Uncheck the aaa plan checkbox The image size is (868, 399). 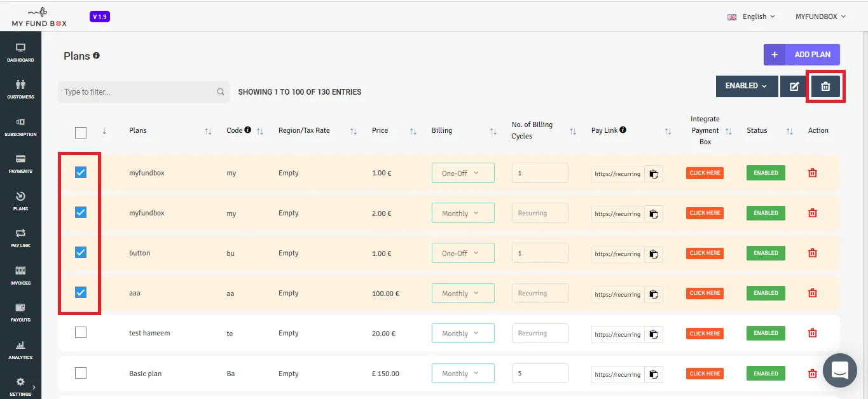point(81,292)
